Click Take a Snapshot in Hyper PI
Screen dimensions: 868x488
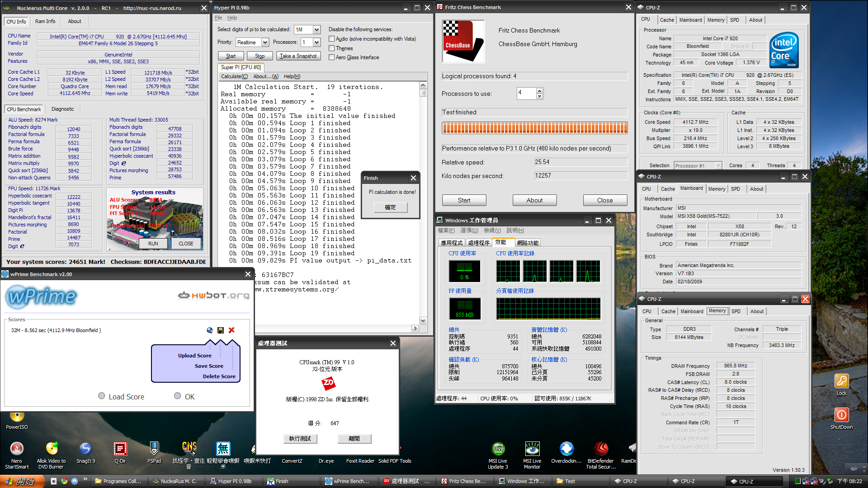(x=298, y=56)
